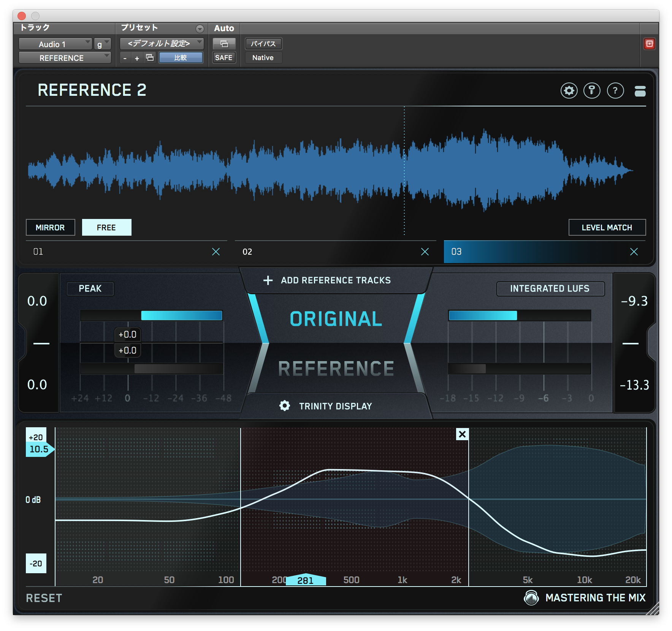
Task: Click RESET below the EQ display
Action: coord(43,598)
